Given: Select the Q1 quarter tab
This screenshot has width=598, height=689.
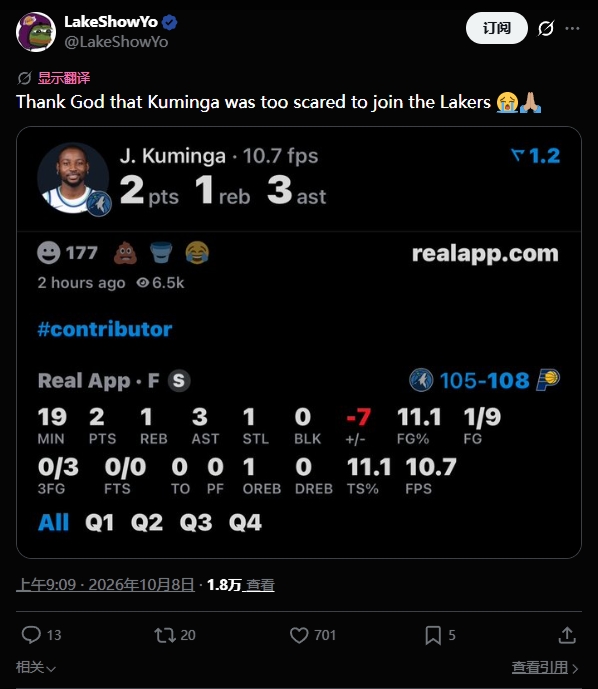Looking at the screenshot, I should click(100, 522).
